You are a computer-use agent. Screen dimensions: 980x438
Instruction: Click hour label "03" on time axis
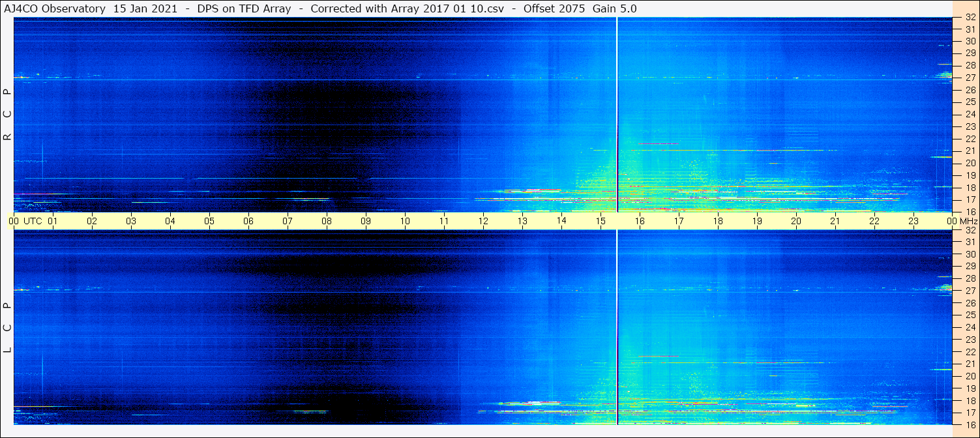131,221
